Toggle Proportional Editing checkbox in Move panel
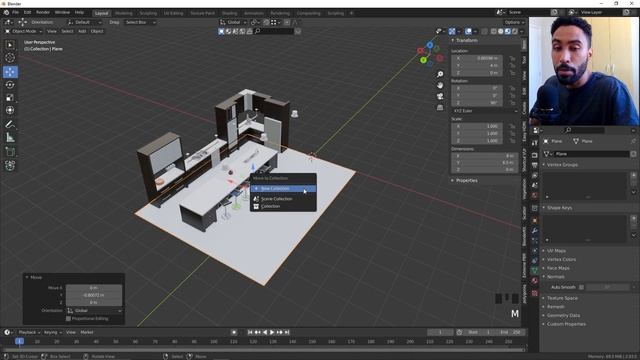The width and height of the screenshot is (640, 360). coord(68,318)
